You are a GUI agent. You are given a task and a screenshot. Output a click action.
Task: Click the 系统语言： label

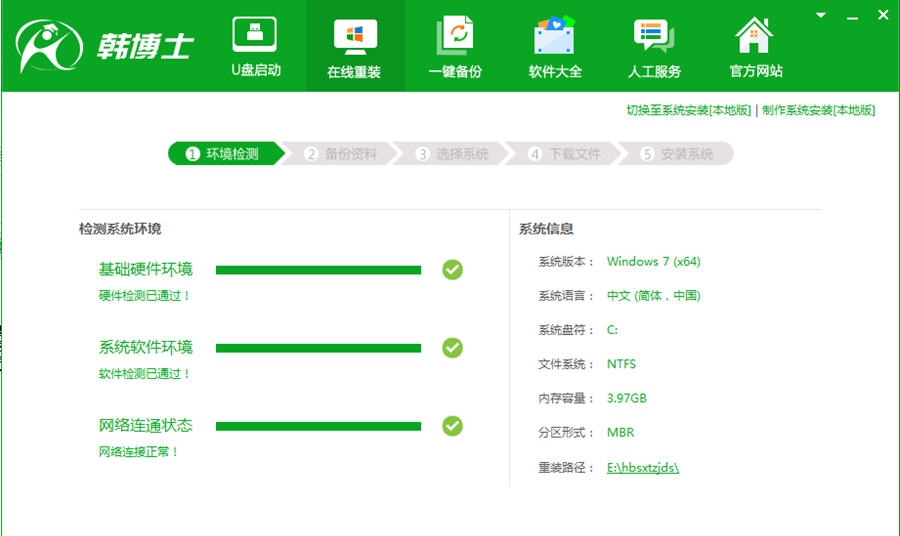point(567,296)
